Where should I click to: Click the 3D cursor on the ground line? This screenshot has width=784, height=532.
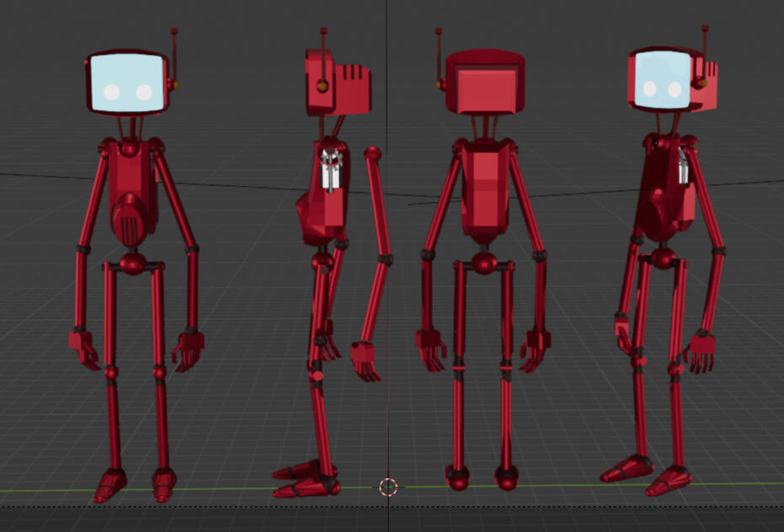tap(387, 487)
